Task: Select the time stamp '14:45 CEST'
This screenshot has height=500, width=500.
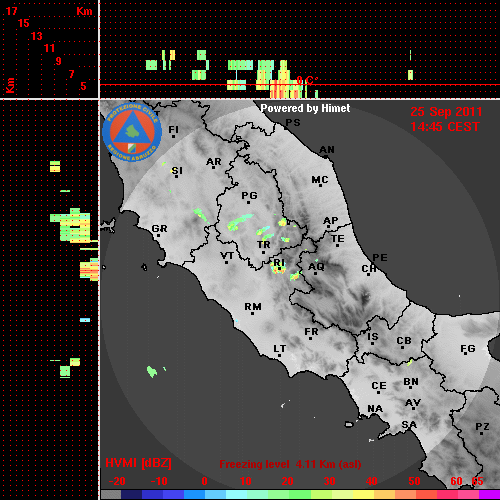Action: coord(445,127)
